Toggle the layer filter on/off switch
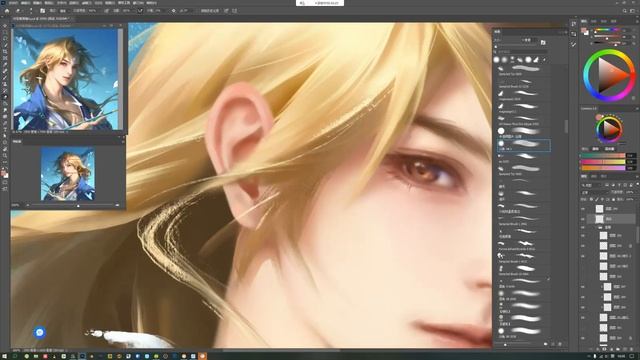 pyautogui.click(x=637, y=185)
